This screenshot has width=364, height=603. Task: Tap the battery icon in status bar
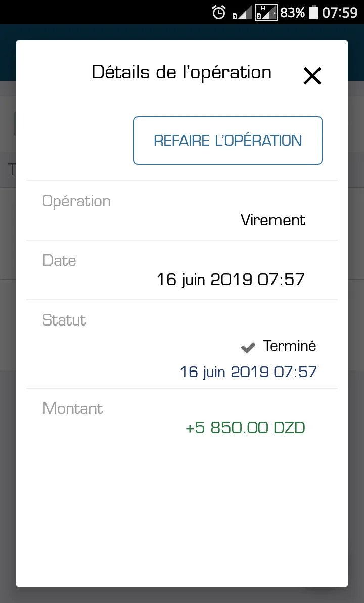[314, 12]
